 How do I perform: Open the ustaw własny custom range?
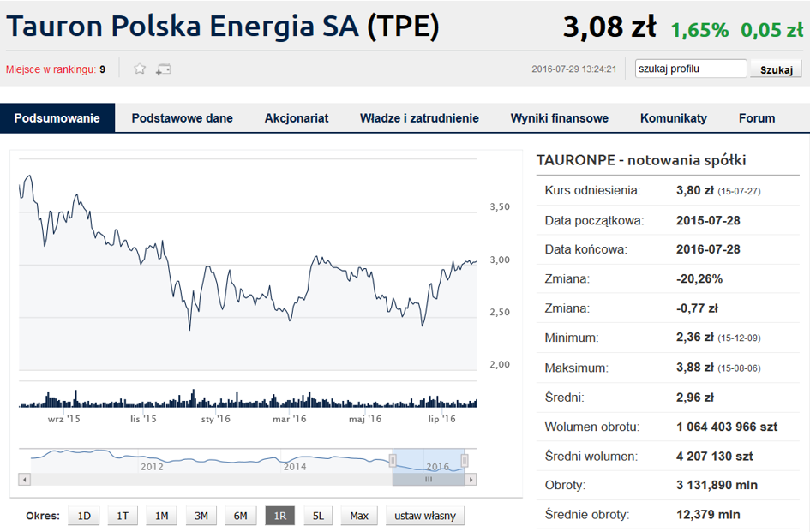[425, 516]
